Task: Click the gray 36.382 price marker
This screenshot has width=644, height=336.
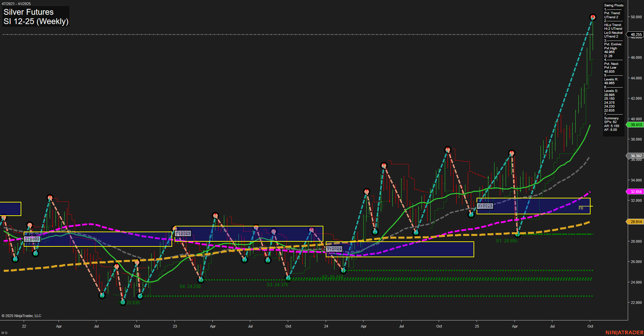Action: [635, 156]
